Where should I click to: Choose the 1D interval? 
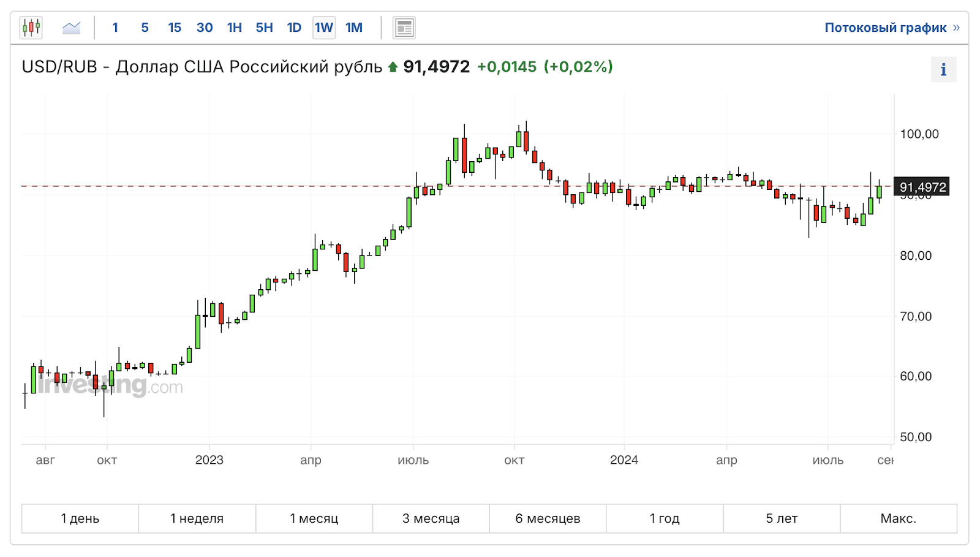[x=295, y=28]
